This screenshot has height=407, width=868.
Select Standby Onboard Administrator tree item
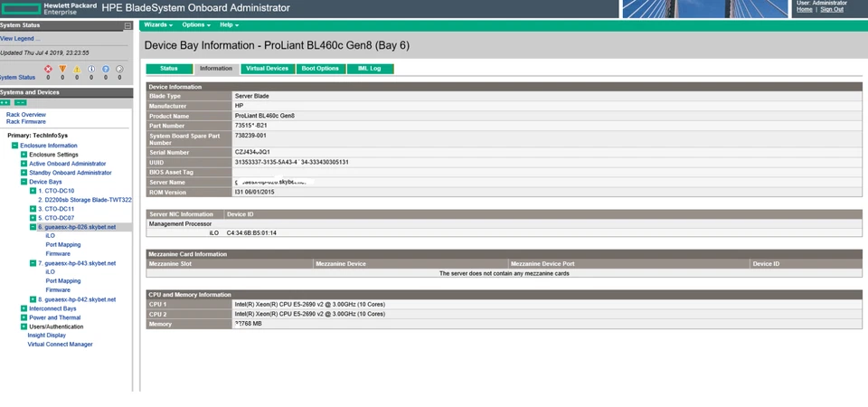[x=71, y=173]
